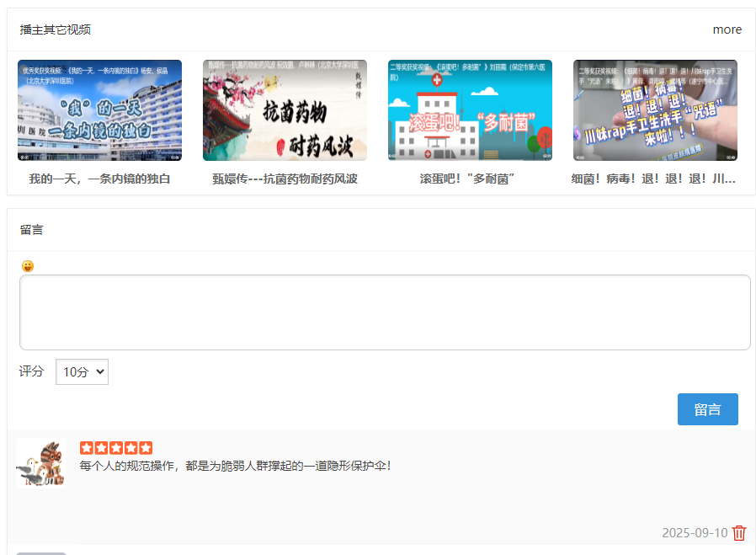Submit your comment with the 留言 button
Image resolution: width=756 pixels, height=555 pixels.
[707, 409]
